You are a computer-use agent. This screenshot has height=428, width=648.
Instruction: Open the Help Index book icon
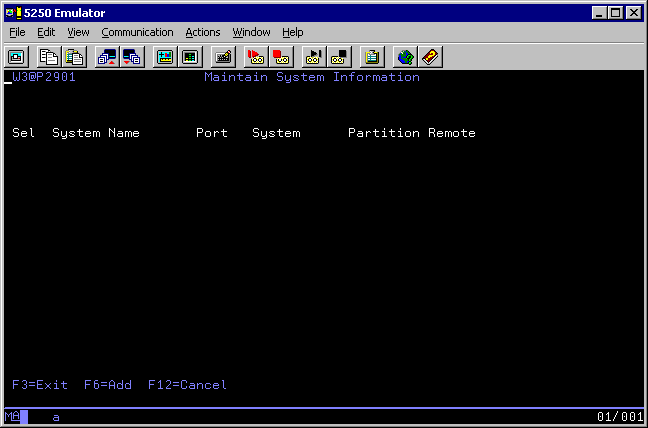point(430,57)
